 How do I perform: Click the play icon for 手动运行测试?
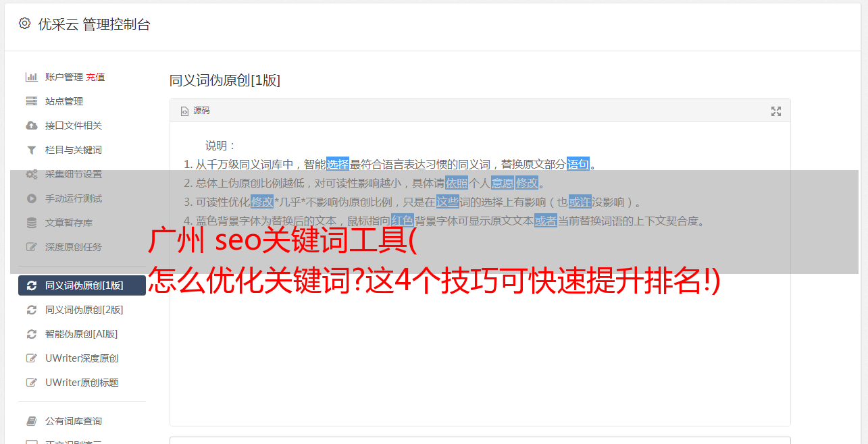[31, 198]
